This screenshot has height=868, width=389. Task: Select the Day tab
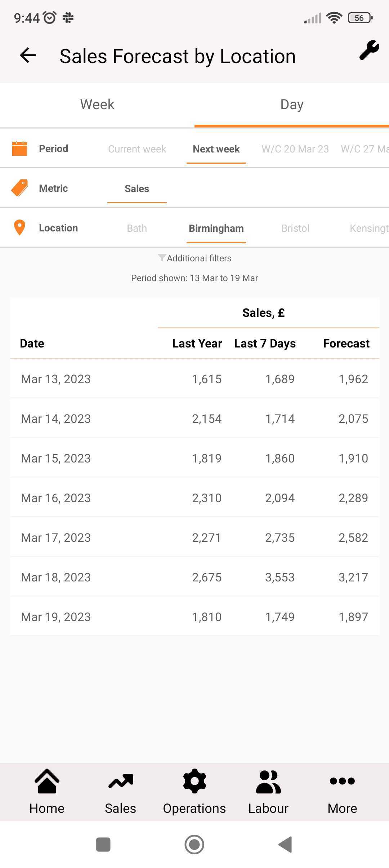(292, 105)
